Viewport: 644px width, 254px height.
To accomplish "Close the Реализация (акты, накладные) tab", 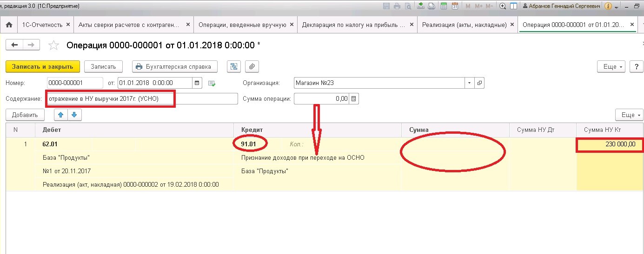I will click(512, 25).
